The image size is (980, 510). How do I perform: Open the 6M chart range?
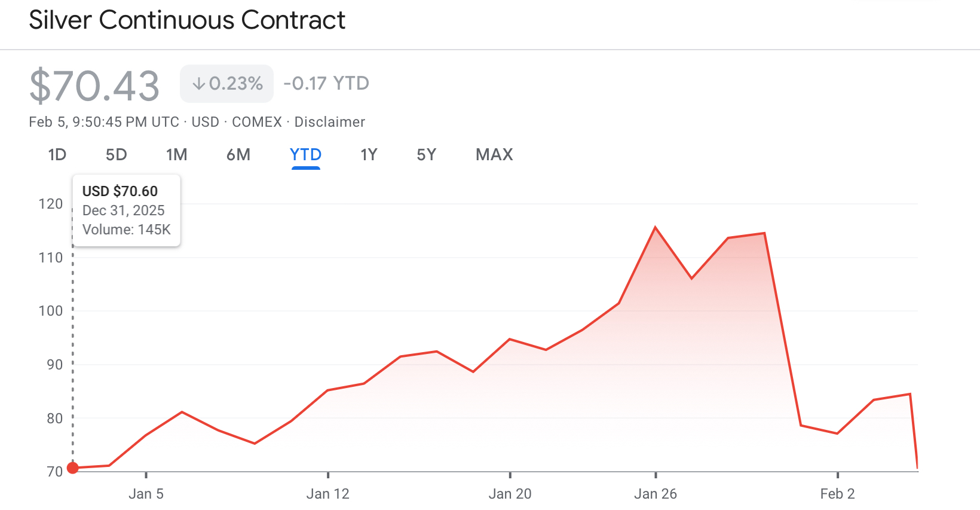(x=238, y=155)
